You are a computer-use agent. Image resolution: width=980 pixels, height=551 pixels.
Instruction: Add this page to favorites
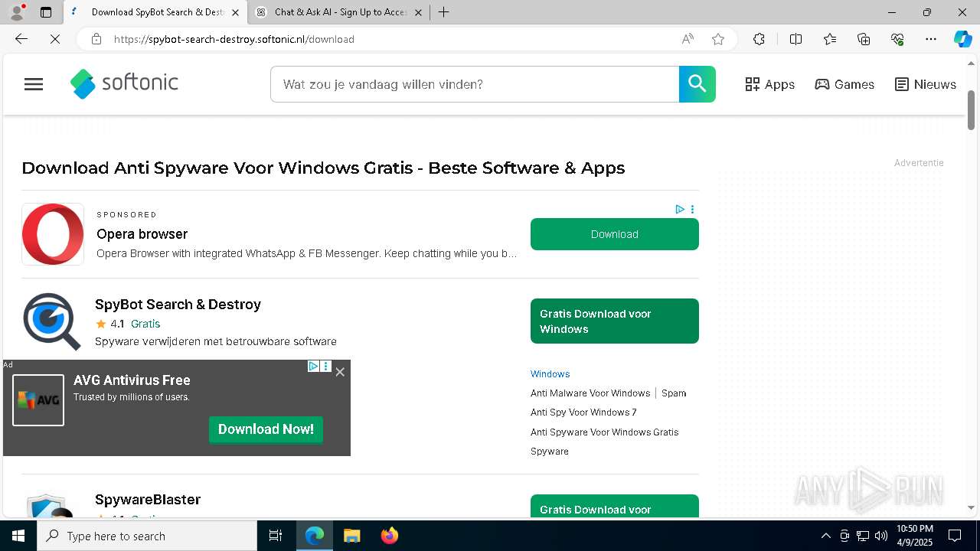(718, 39)
